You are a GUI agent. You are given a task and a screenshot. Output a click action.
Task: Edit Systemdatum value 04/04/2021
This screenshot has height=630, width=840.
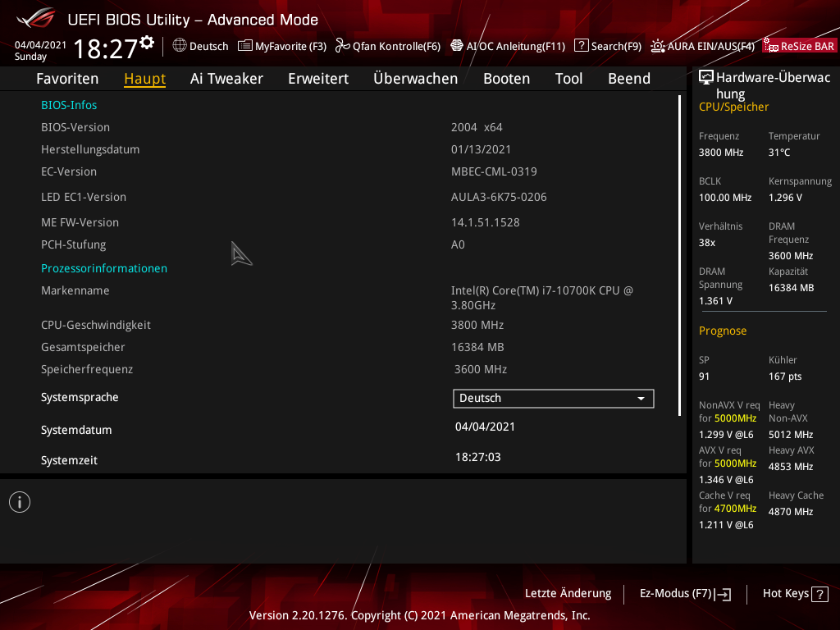point(485,427)
